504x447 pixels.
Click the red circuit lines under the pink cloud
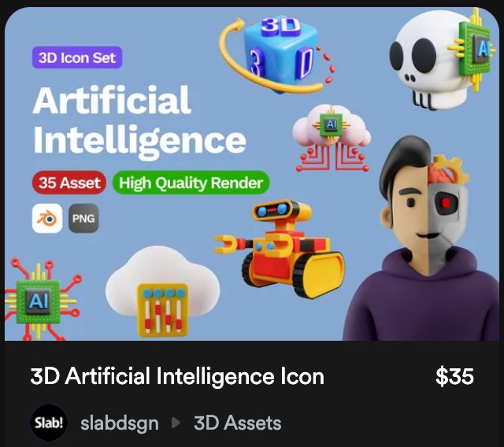pos(332,158)
